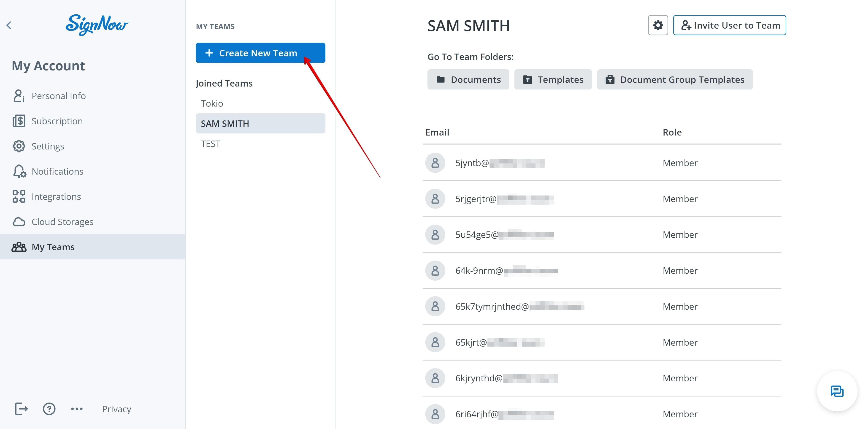Image resolution: width=868 pixels, height=429 pixels.
Task: Click avatar icon for 6kjrynthd@ member
Action: click(x=435, y=378)
